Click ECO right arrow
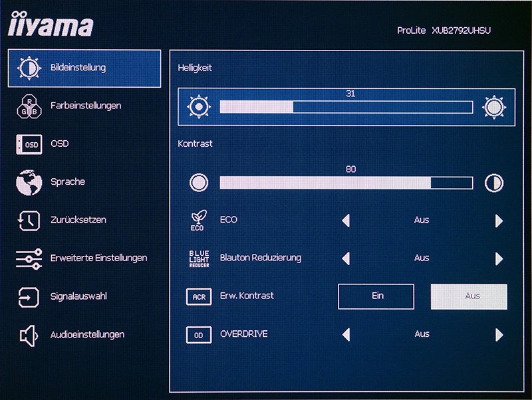This screenshot has width=532, height=400. pos(499,221)
